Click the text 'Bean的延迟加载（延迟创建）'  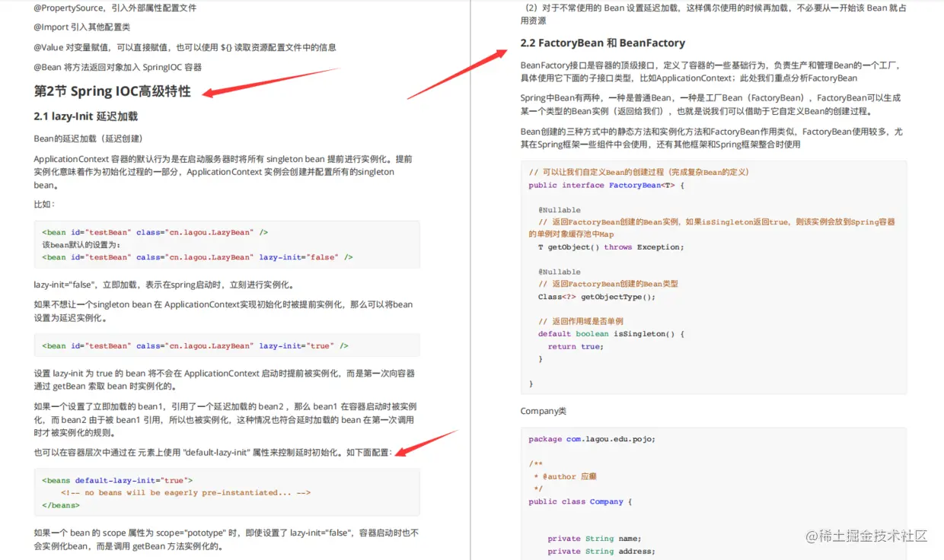click(x=88, y=138)
